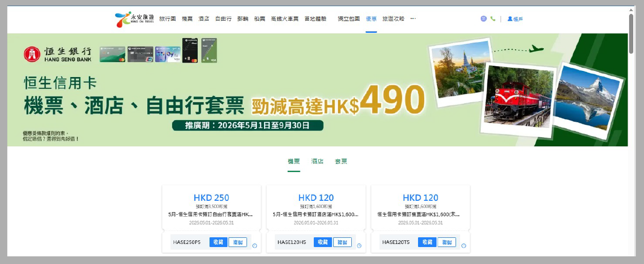
Task: Click 複製 for coupon HASE250P5
Action: (238, 242)
